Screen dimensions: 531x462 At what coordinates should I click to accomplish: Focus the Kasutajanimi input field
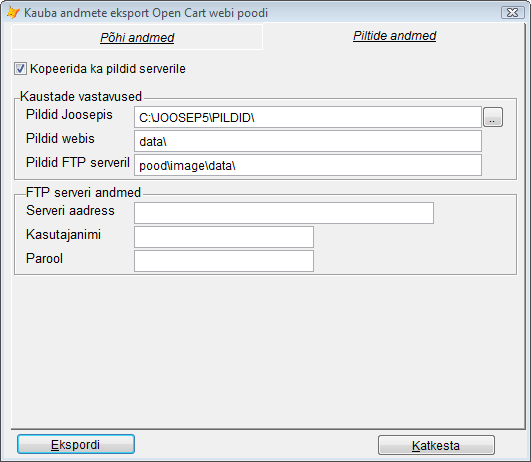coord(224,237)
